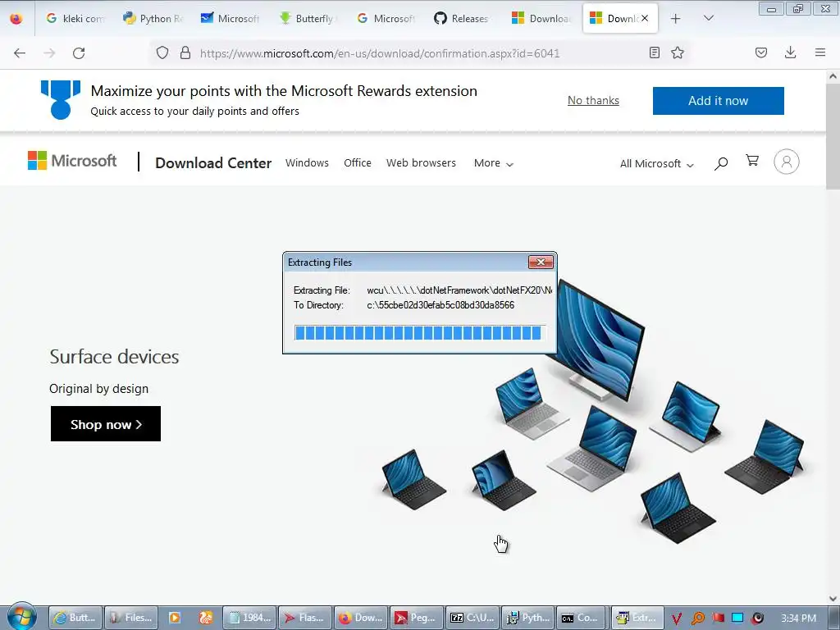Open the tracking protection shield icon
This screenshot has height=630, width=840.
coord(162,52)
